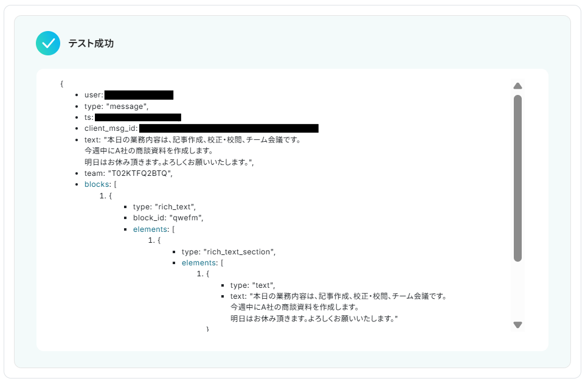Viewport: 588px width, 384px height.
Task: Click the type: "rich_text_section" line
Action: coord(229,252)
